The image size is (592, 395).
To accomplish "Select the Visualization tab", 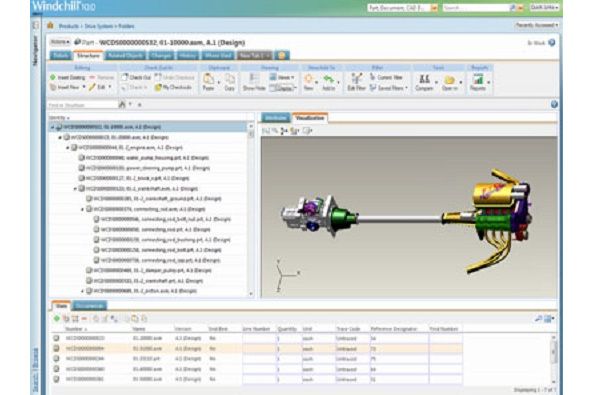I will 310,118.
